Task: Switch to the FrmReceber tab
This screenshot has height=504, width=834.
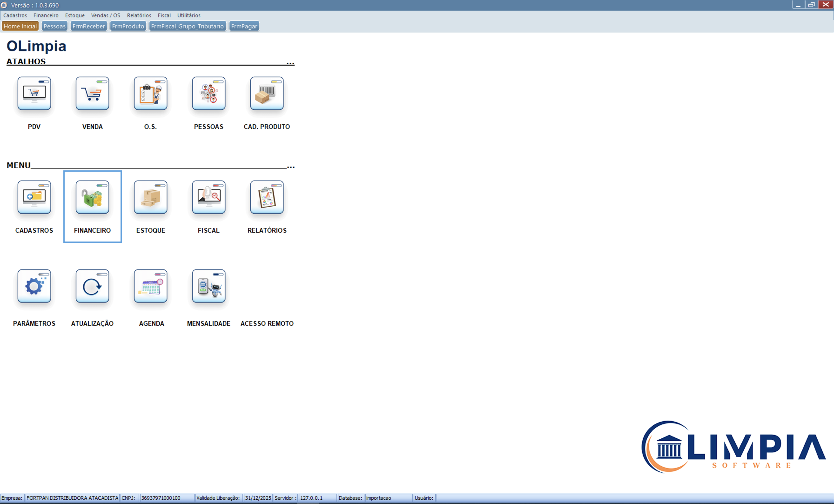Action: (89, 26)
